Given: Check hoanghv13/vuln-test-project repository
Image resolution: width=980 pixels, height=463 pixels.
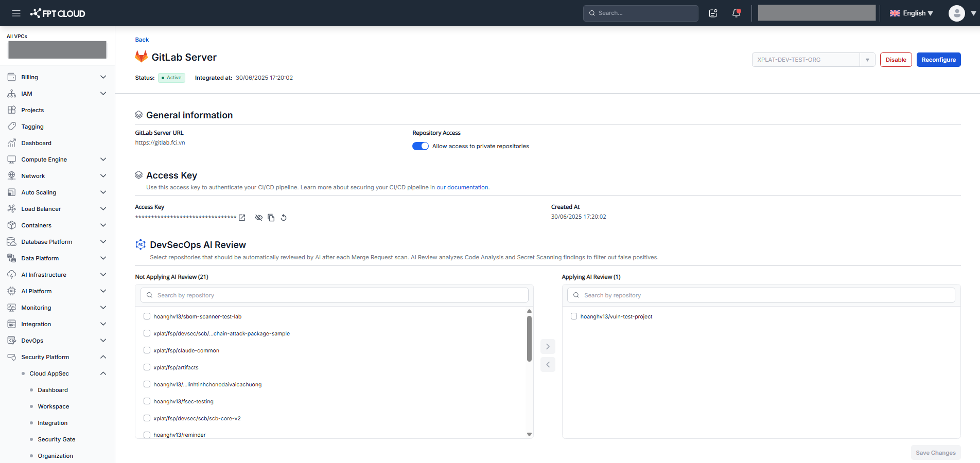Looking at the screenshot, I should 574,316.
